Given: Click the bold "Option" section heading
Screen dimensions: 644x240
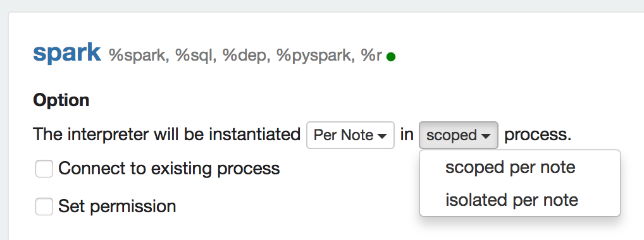Looking at the screenshot, I should (x=61, y=100).
